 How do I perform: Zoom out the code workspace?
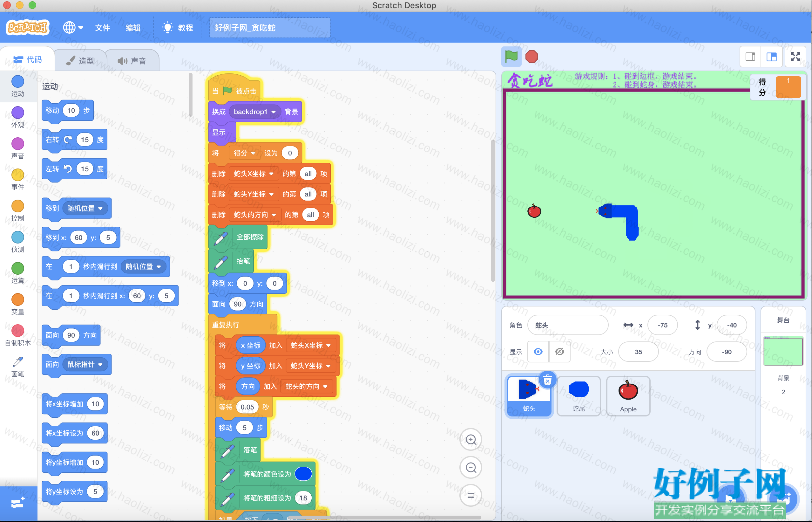471,468
